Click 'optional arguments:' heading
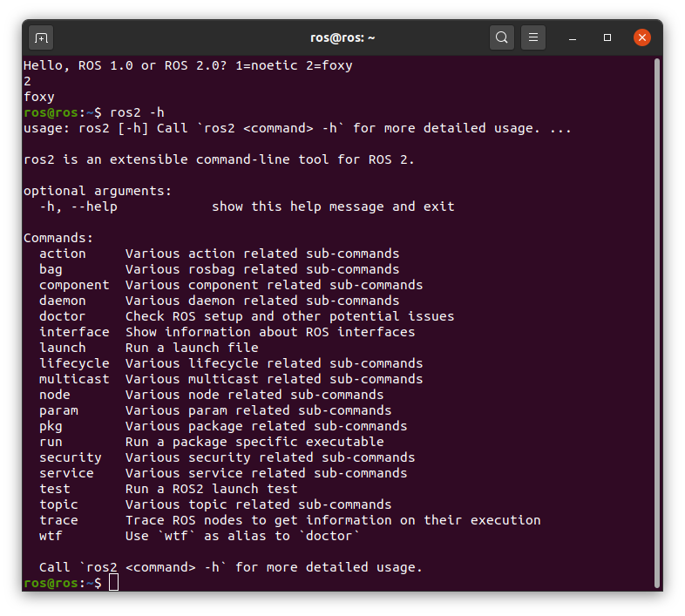The height and width of the screenshot is (616, 685). 98,191
